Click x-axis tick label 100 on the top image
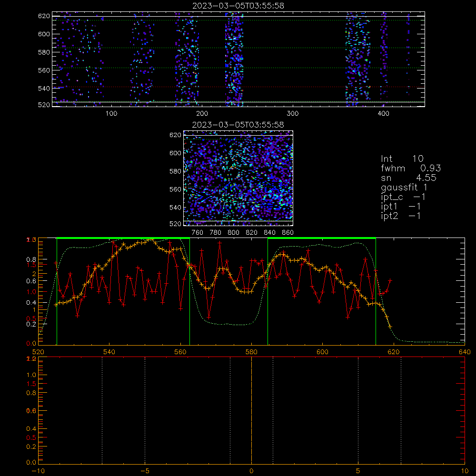476x476 pixels. [x=111, y=114]
